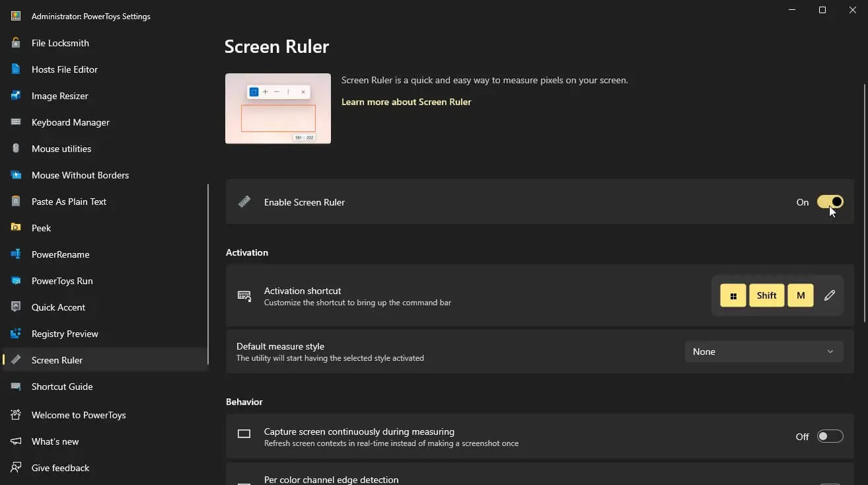The height and width of the screenshot is (485, 868).
Task: Click the sidebar vertical scrollbar
Action: point(208,274)
